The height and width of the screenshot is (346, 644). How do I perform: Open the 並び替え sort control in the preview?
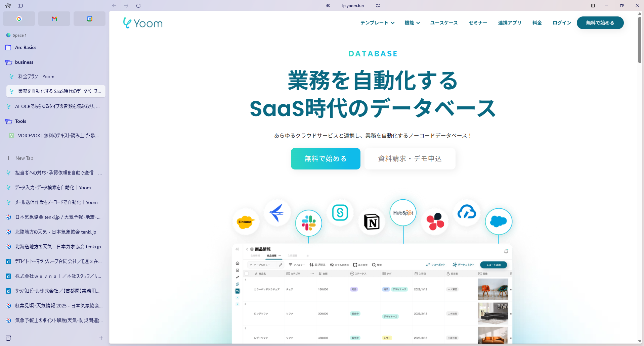tap(317, 265)
